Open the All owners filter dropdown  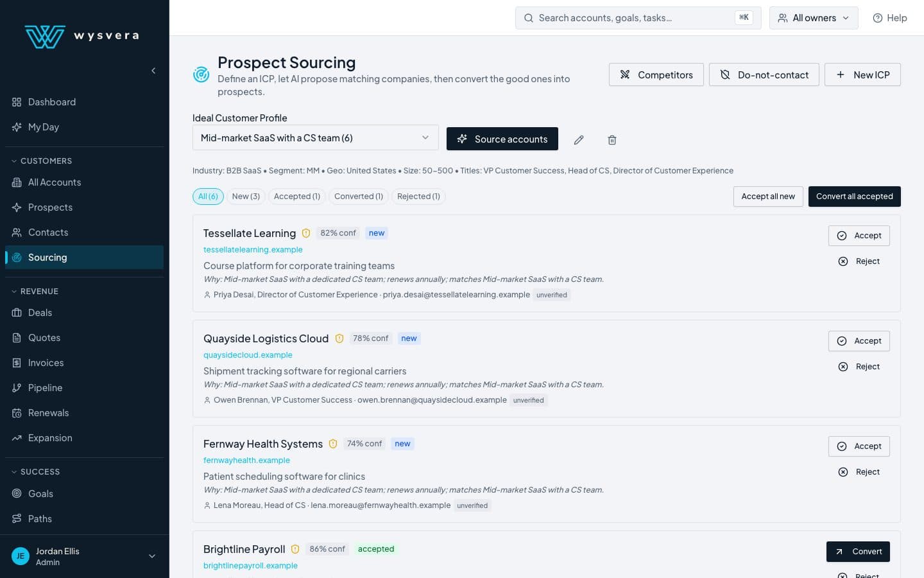click(x=814, y=18)
